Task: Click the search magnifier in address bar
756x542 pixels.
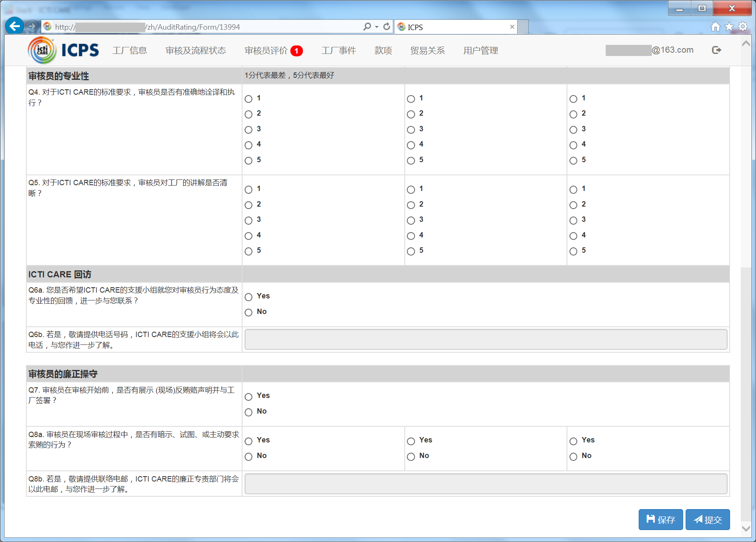Action: click(x=367, y=27)
